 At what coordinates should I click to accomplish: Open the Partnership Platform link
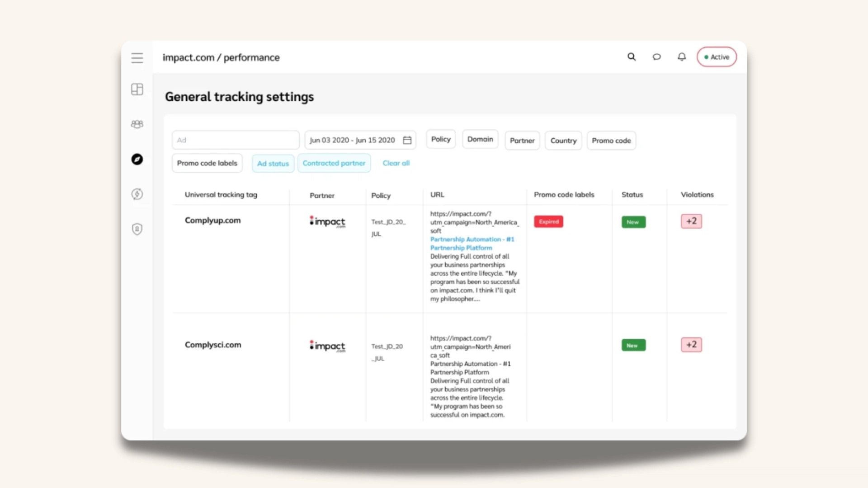pos(461,248)
